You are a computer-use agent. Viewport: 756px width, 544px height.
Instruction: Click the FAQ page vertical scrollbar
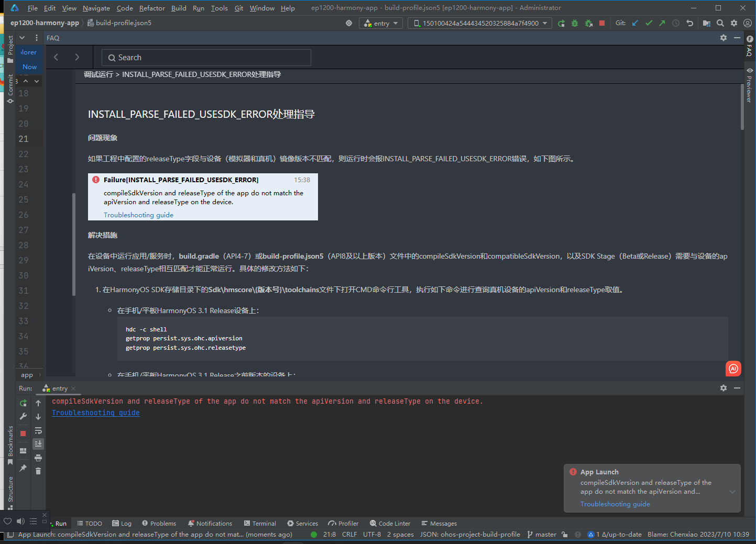click(742, 106)
